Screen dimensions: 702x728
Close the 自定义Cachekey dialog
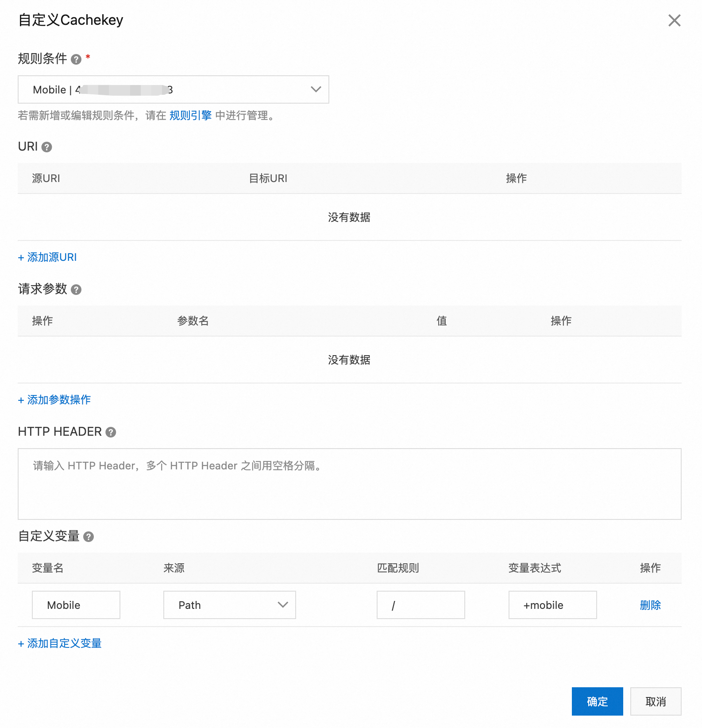click(674, 20)
